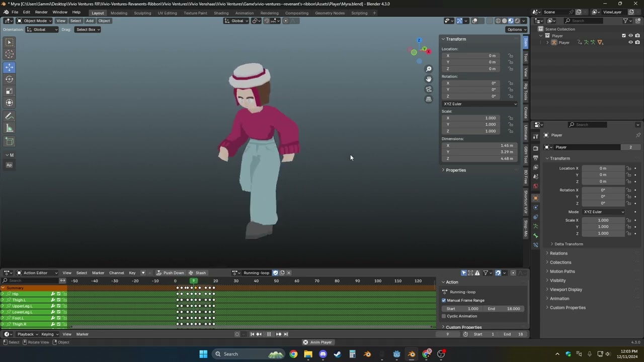The height and width of the screenshot is (362, 644).
Task: Open the Object Mode dropdown
Action: [x=34, y=21]
